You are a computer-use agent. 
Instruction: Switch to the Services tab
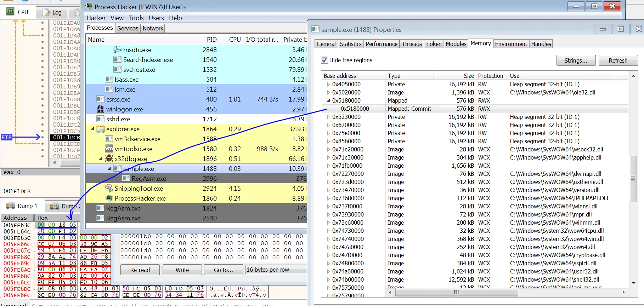click(x=128, y=28)
